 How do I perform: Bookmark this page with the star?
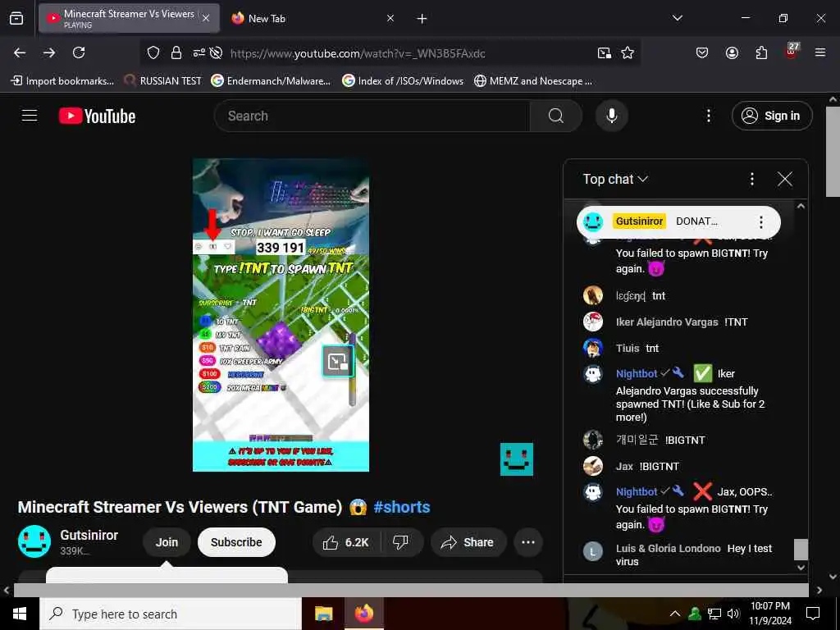coord(628,52)
